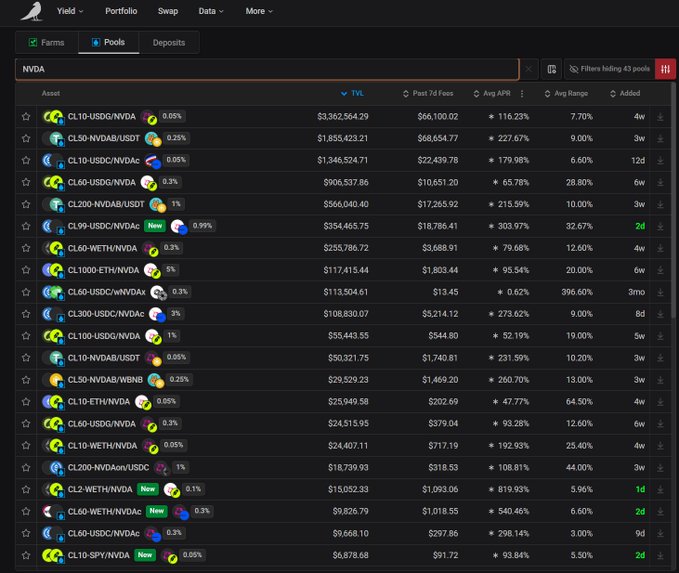Switch to the Farms tab
Screen dimensions: 679x573
[x=47, y=42]
